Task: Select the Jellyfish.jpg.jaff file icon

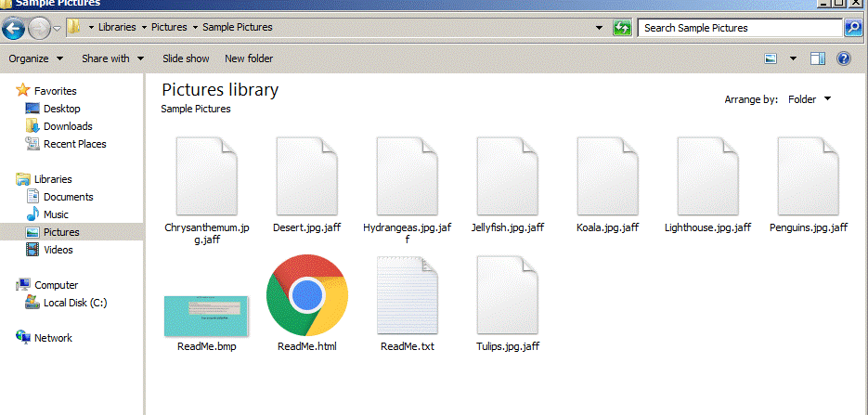Action: (x=508, y=176)
